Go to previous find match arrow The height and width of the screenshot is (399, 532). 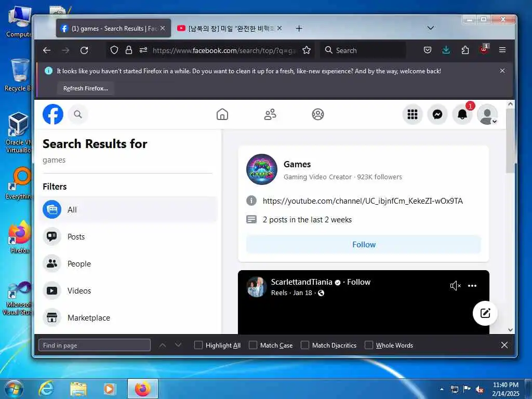point(163,345)
